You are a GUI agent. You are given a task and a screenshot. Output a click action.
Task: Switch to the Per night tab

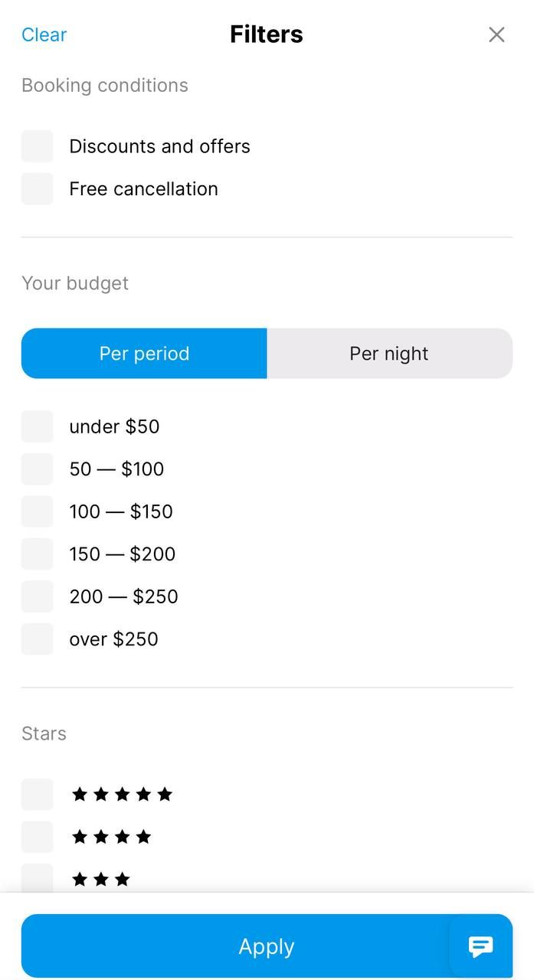tap(389, 353)
